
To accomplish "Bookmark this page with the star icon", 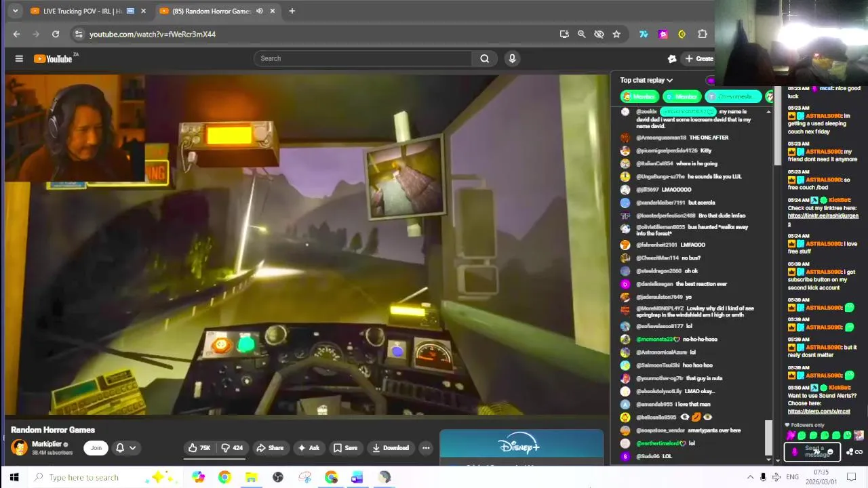I will [616, 34].
